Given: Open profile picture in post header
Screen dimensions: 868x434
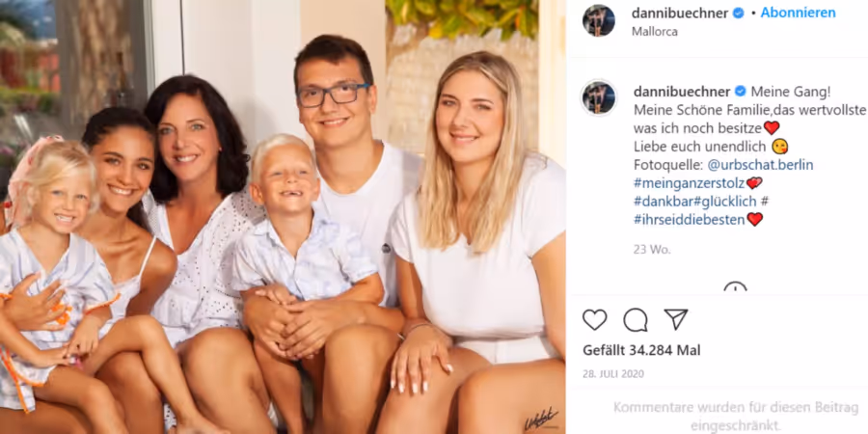Looking at the screenshot, I should tap(598, 20).
